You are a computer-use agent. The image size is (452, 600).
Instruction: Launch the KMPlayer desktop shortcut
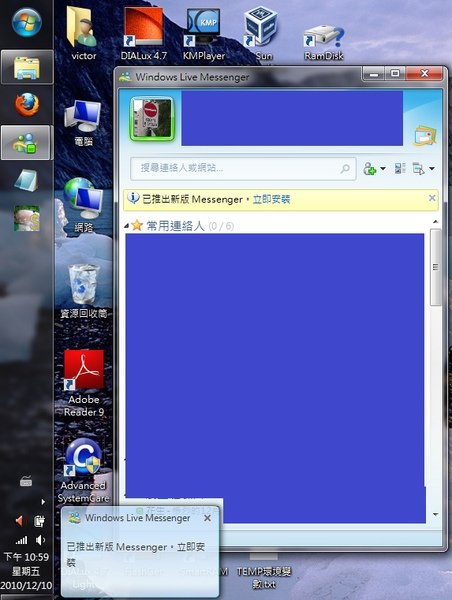pos(204,34)
